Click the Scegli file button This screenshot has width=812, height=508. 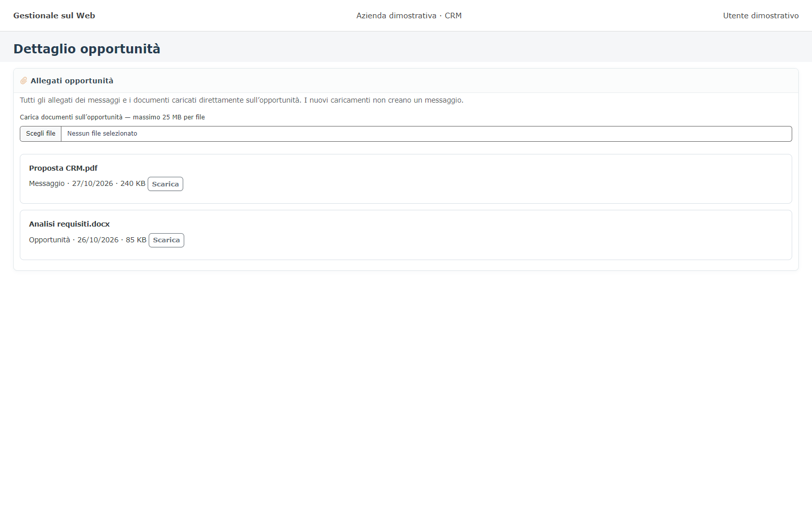[41, 134]
